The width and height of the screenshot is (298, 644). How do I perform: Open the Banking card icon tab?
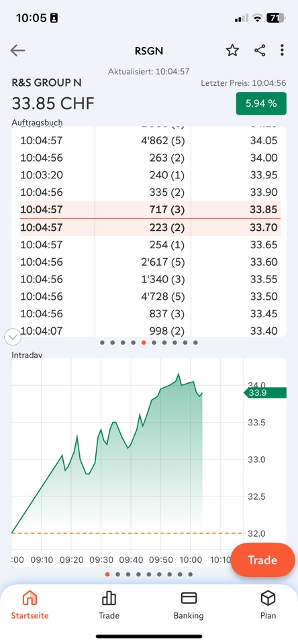click(189, 604)
